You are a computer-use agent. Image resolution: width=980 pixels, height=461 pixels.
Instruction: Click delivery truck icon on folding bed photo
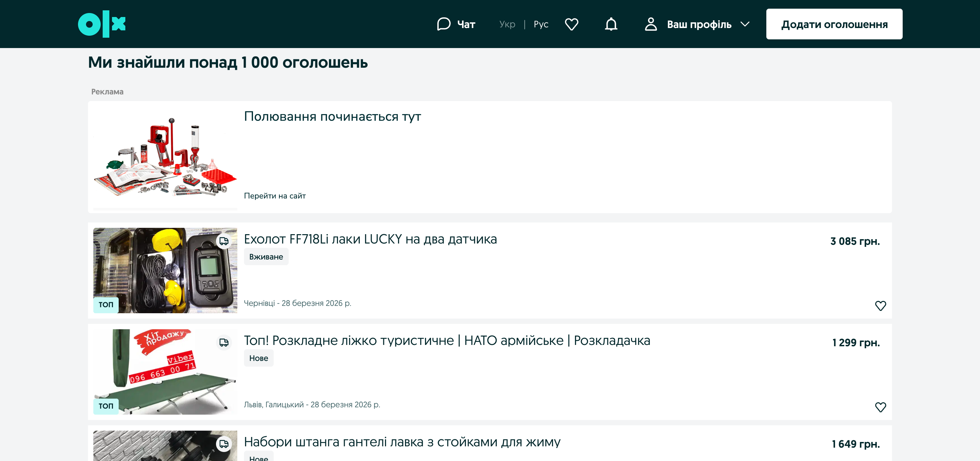pyautogui.click(x=224, y=342)
